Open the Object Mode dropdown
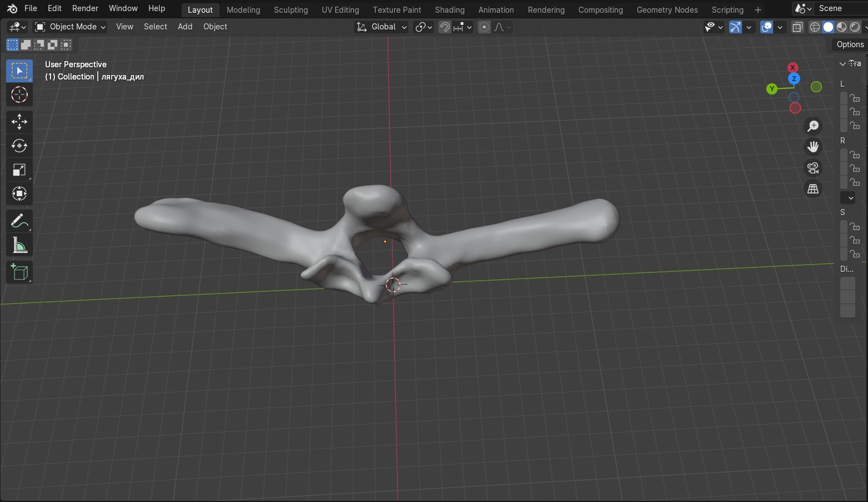Viewport: 868px width, 502px height. 70,27
